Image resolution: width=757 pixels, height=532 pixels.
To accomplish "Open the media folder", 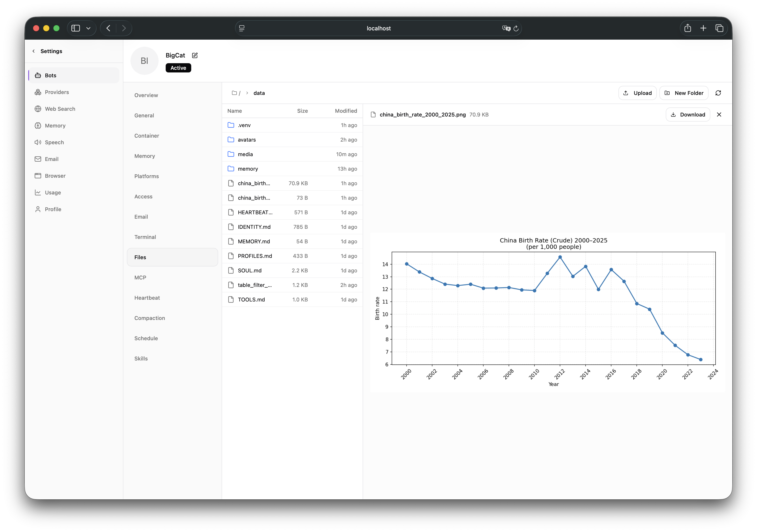I will pyautogui.click(x=245, y=154).
